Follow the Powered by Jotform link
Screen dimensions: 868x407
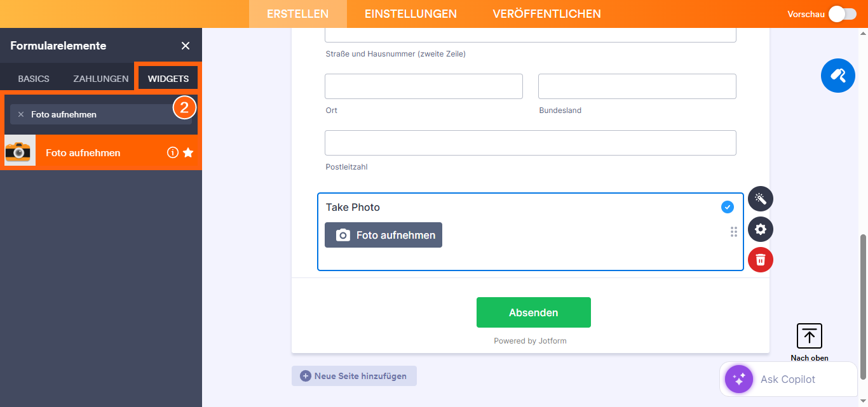(530, 340)
